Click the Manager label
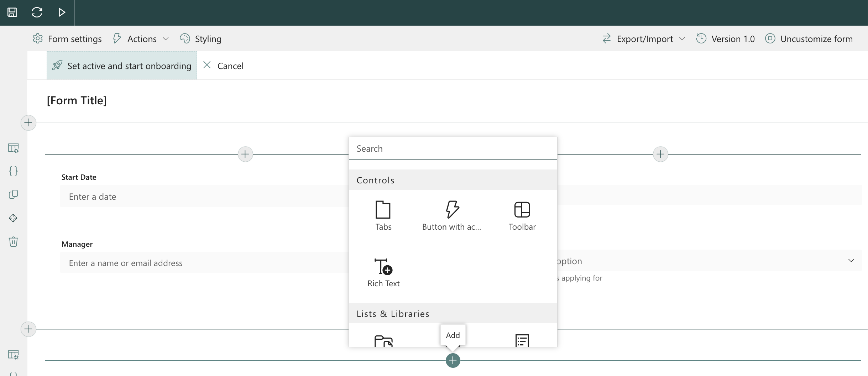This screenshot has height=376, width=868. pos(77,244)
